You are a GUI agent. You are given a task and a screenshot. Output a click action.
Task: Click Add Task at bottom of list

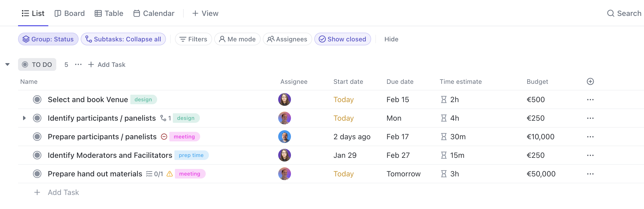[x=63, y=192]
